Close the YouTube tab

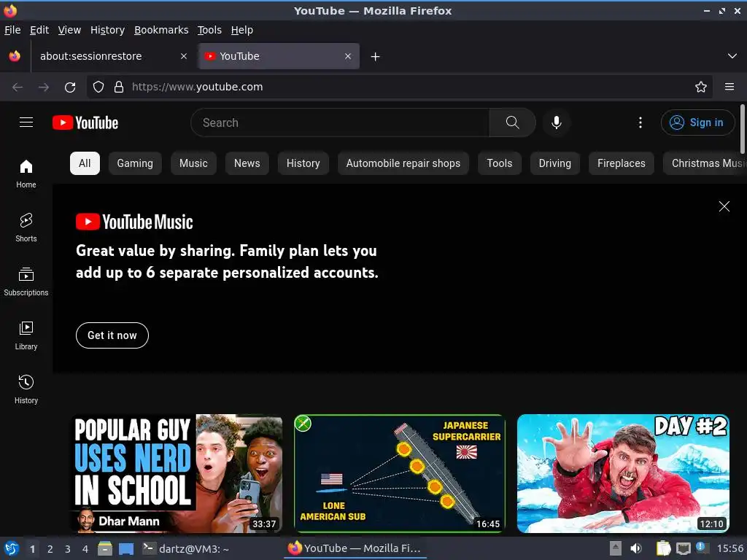coord(348,56)
